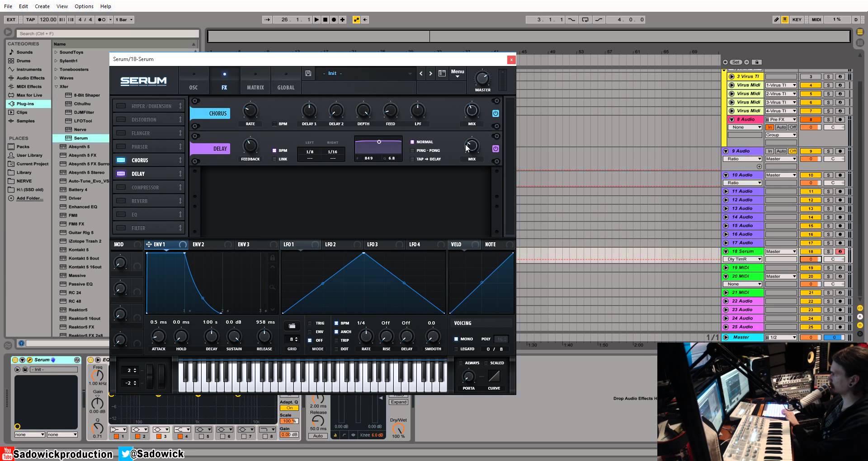This screenshot has height=461, width=868.
Task: Select the LFOTool plugin in browser
Action: coord(83,121)
